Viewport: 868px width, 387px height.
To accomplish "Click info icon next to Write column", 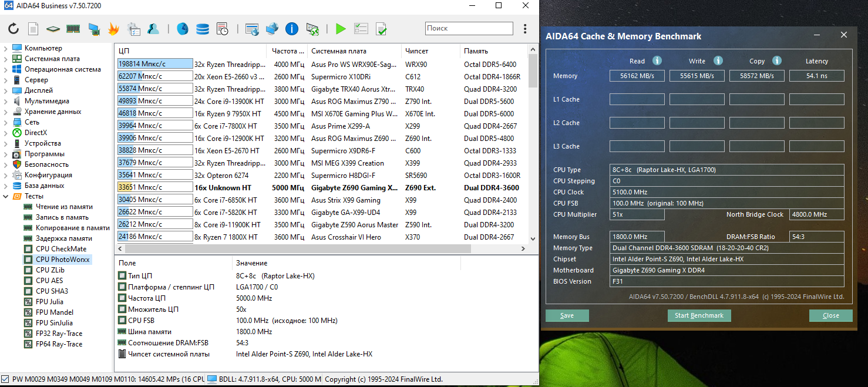I will coord(718,60).
